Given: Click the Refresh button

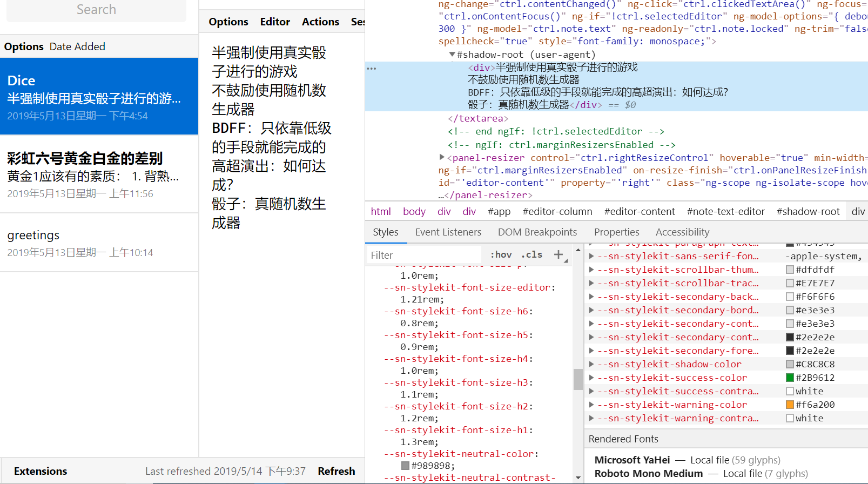Looking at the screenshot, I should point(337,471).
